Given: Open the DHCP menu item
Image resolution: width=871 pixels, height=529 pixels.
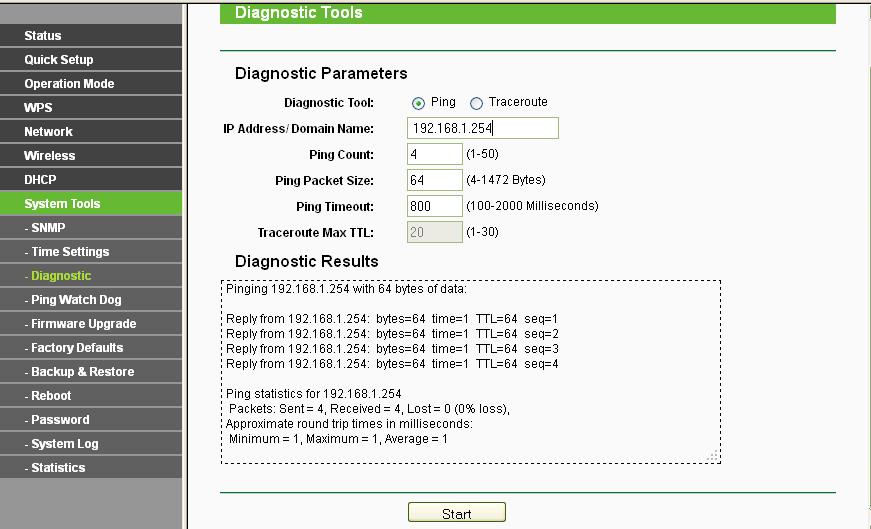Looking at the screenshot, I should click(91, 179).
